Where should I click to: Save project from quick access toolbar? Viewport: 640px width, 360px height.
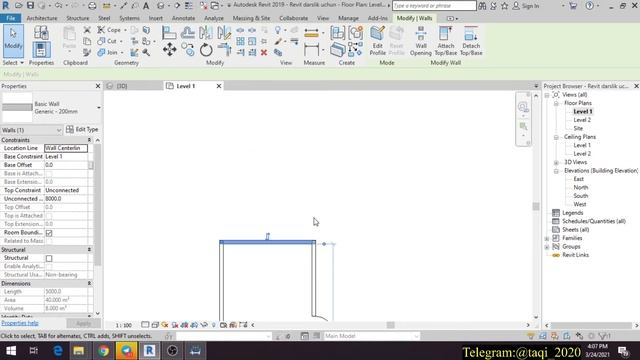tap(31, 6)
